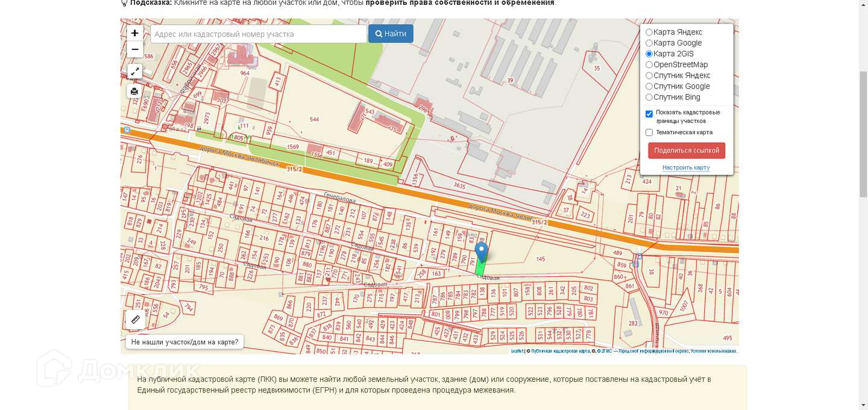Click parcel number 424 on map
Viewport: 868px width, 410px height.
(x=647, y=181)
